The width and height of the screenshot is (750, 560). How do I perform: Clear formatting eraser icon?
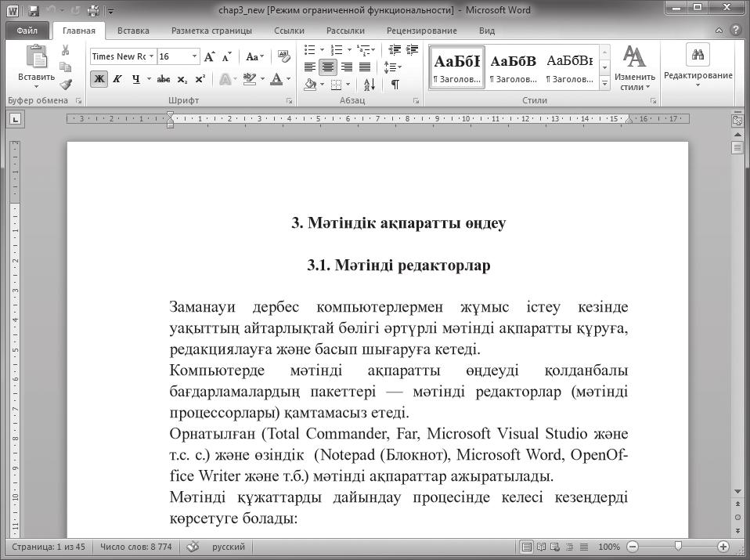pos(283,56)
